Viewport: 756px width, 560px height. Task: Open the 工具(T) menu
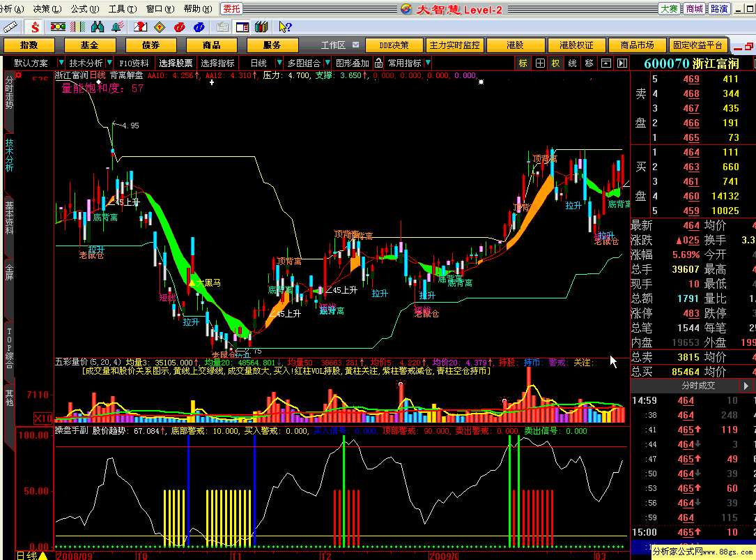tap(123, 9)
